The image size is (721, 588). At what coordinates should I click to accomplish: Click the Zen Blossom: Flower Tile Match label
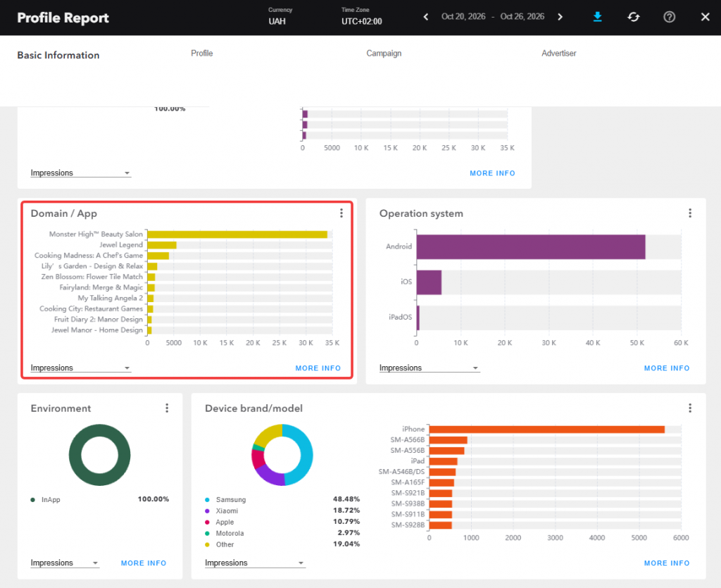[x=92, y=277]
